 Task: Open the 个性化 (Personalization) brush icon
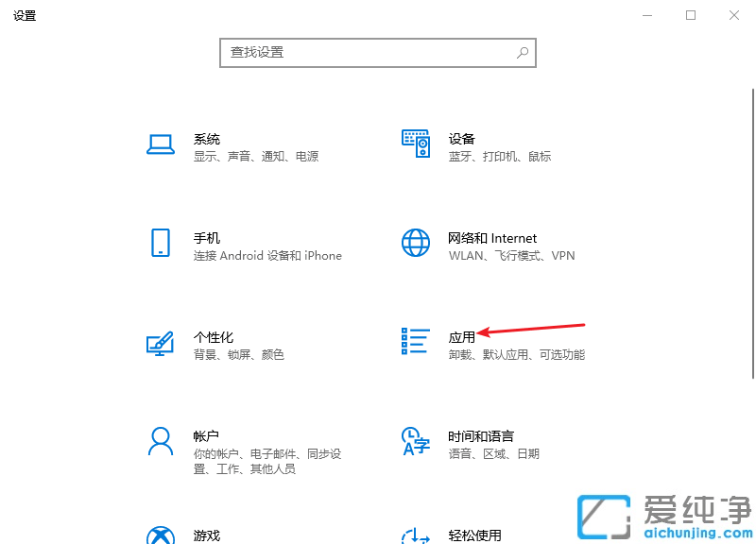[x=161, y=343]
